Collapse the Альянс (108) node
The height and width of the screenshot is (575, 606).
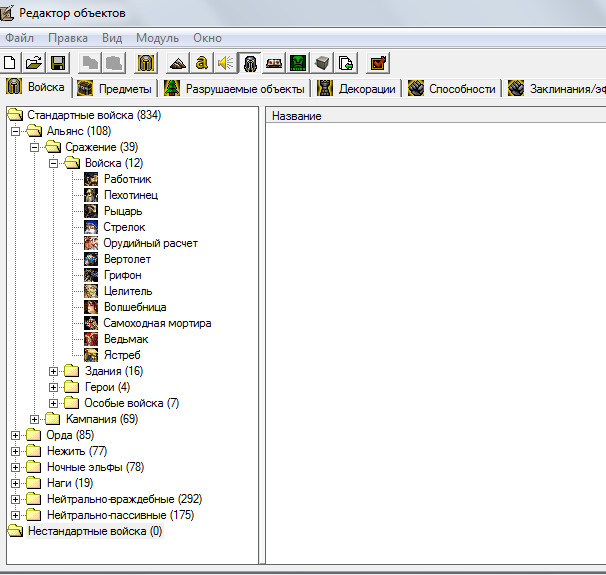(15, 131)
